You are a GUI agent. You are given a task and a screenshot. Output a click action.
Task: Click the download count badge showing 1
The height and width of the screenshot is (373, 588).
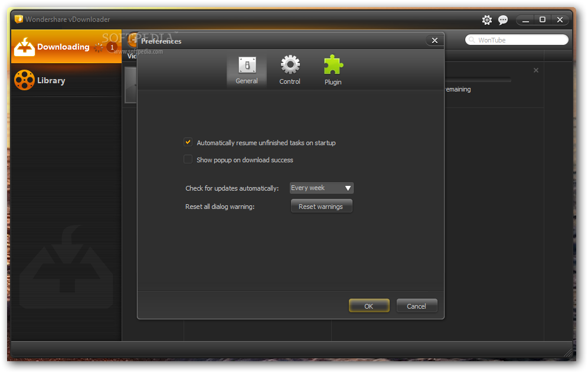[x=112, y=47]
